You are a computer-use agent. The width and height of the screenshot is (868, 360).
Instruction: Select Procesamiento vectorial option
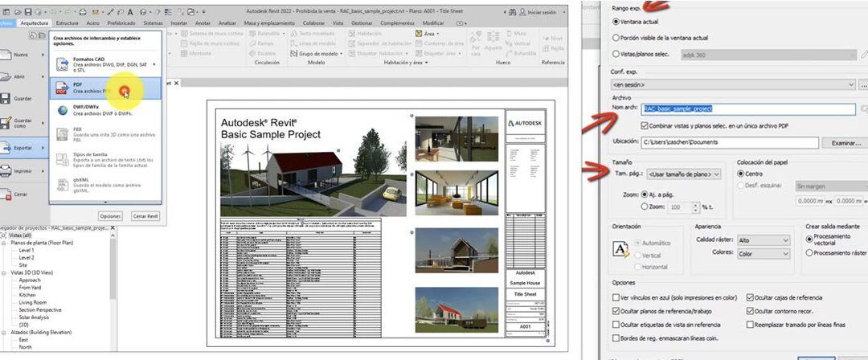(809, 239)
